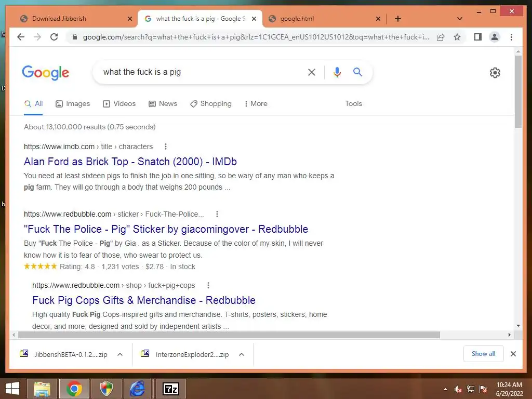This screenshot has height=399, width=532.
Task: Clear the Google search box text
Action: pos(312,72)
